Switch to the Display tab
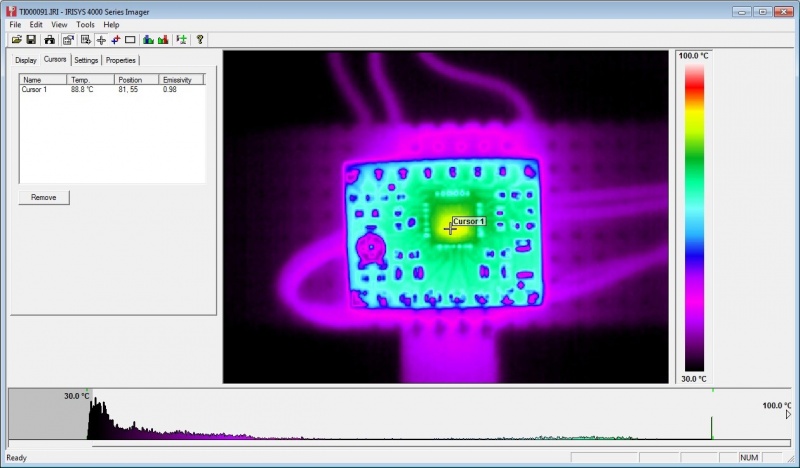The image size is (800, 468). pos(26,60)
